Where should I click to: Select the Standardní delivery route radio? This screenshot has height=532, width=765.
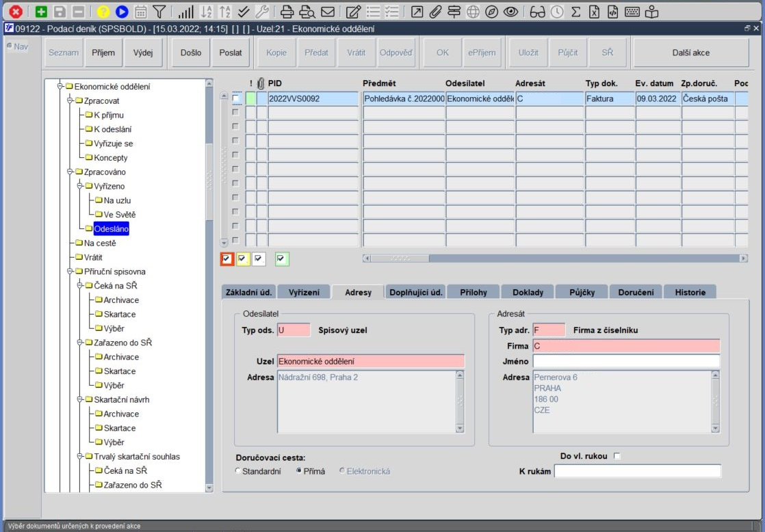point(238,471)
